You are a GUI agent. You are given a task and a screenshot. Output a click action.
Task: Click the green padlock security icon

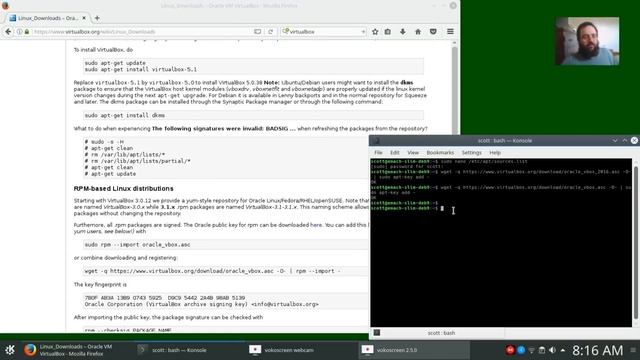[x=27, y=31]
